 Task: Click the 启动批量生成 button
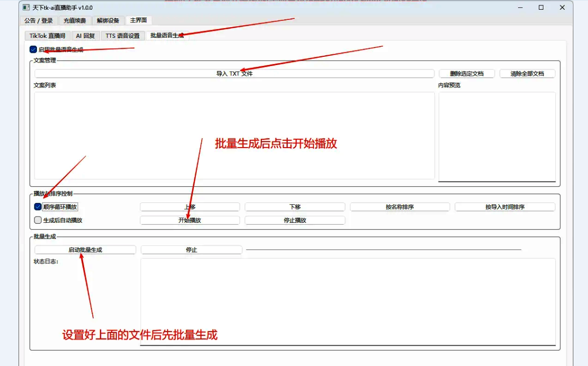pyautogui.click(x=85, y=250)
